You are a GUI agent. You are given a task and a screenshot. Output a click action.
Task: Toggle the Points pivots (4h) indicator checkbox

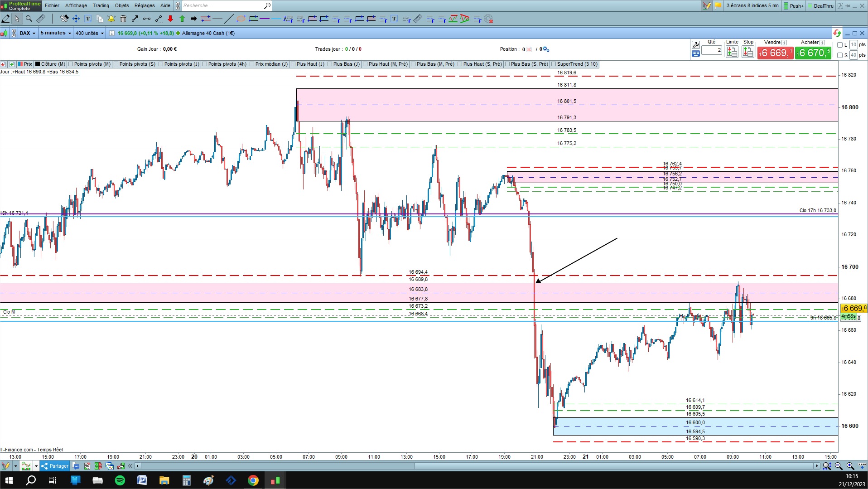click(x=205, y=64)
